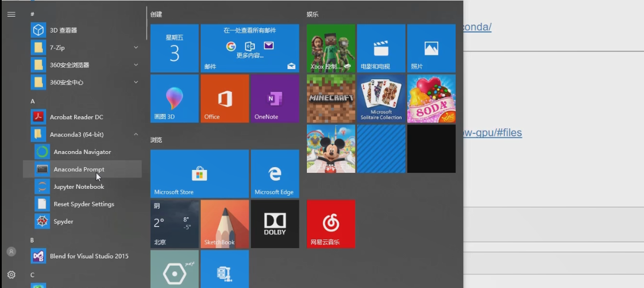Open Anaconda Prompt
This screenshot has height=288, width=644.
pyautogui.click(x=82, y=169)
